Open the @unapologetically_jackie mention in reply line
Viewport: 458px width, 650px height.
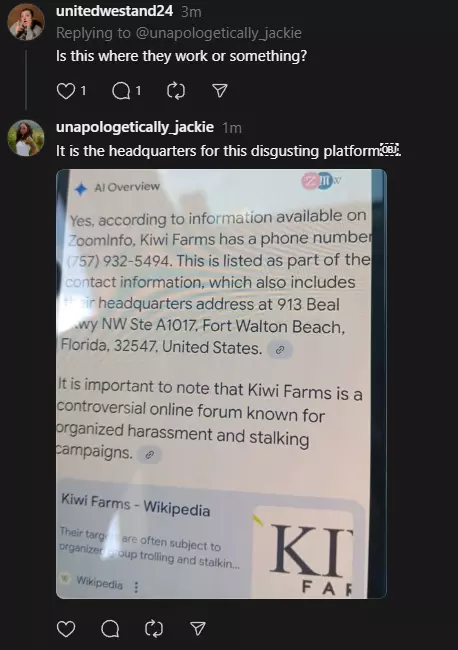pyautogui.click(x=218, y=33)
